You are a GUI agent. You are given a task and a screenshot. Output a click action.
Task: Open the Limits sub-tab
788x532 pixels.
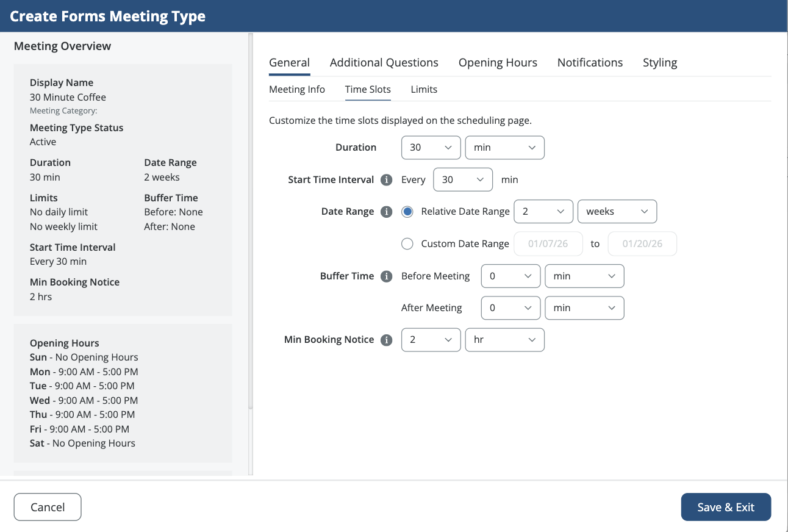tap(424, 90)
